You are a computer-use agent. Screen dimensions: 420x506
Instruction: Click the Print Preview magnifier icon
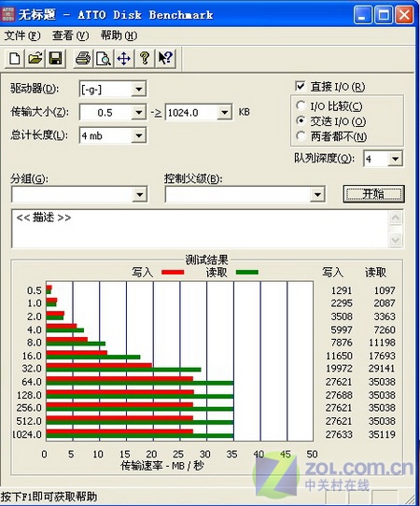tap(104, 59)
